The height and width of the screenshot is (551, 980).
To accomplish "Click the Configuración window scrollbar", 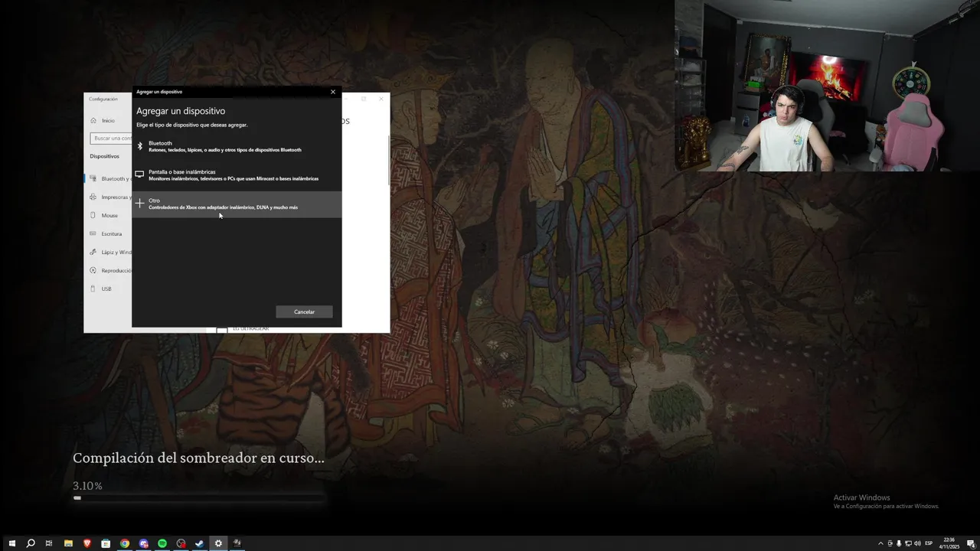I will [388, 161].
